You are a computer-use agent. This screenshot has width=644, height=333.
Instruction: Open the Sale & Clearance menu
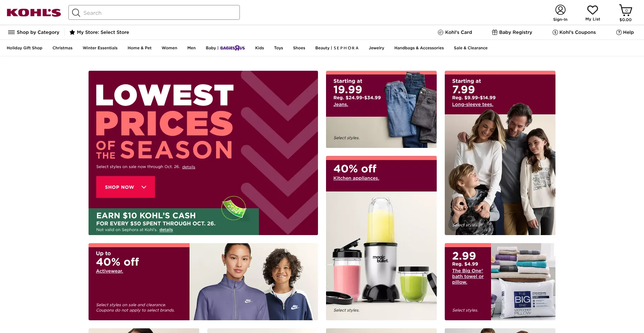[471, 48]
